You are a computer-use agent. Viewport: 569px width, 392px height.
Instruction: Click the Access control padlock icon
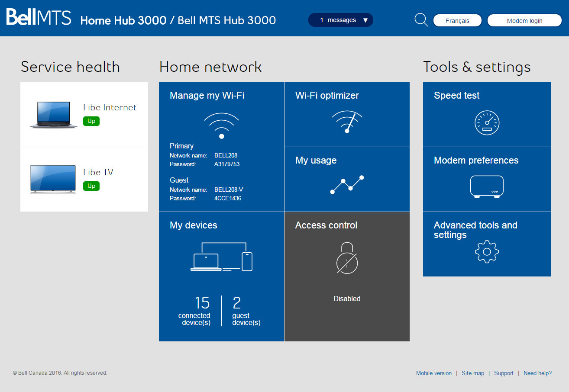point(347,258)
